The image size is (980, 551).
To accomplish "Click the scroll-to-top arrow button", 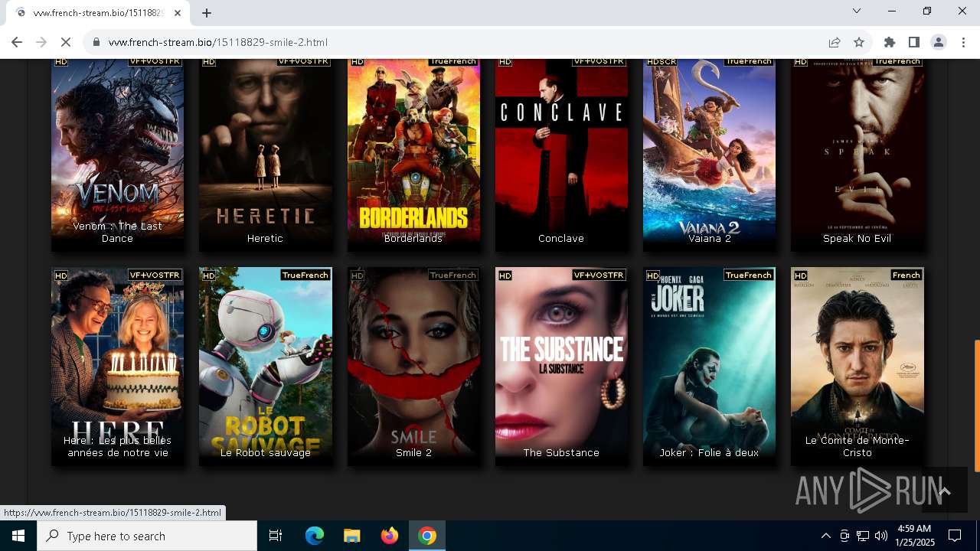I will [x=945, y=491].
